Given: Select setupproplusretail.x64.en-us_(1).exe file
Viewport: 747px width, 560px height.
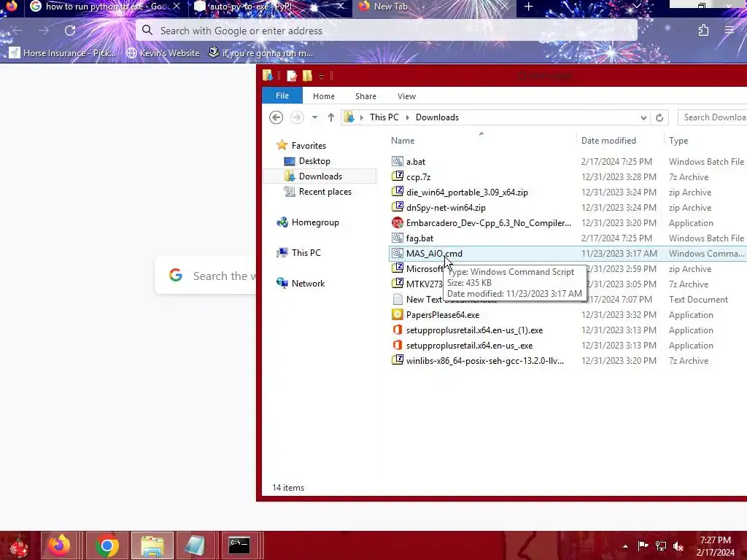Looking at the screenshot, I should coord(474,330).
